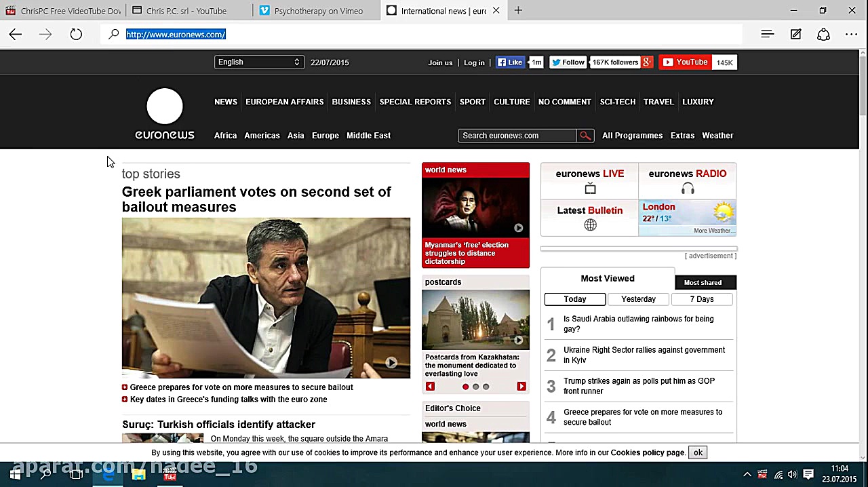Accept cookies with the ok button
The height and width of the screenshot is (487, 868).
pyautogui.click(x=698, y=452)
